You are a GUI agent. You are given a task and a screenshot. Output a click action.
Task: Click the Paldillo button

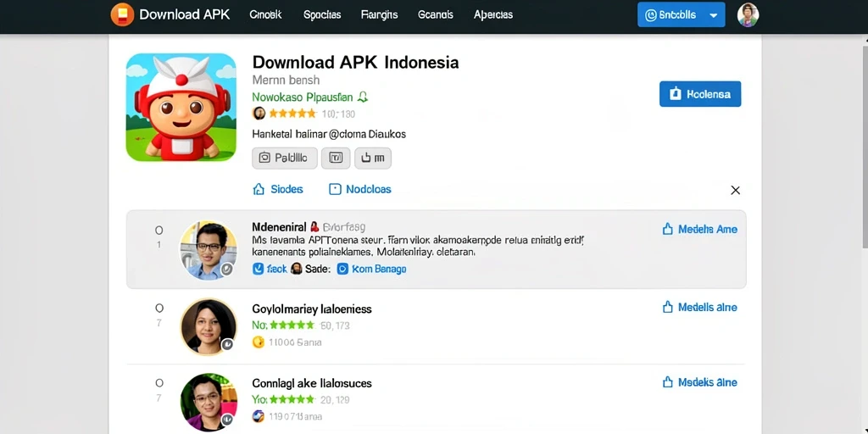[x=285, y=158]
